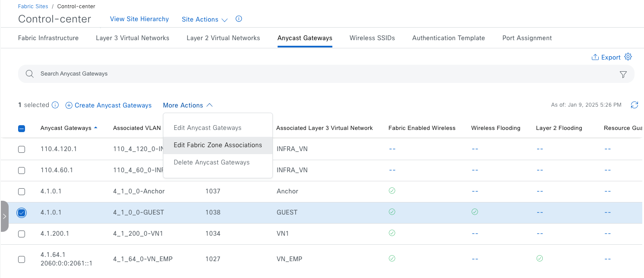This screenshot has height=278, width=644.
Task: Select the 110.4.120.1 gateway checkbox
Action: tap(22, 149)
